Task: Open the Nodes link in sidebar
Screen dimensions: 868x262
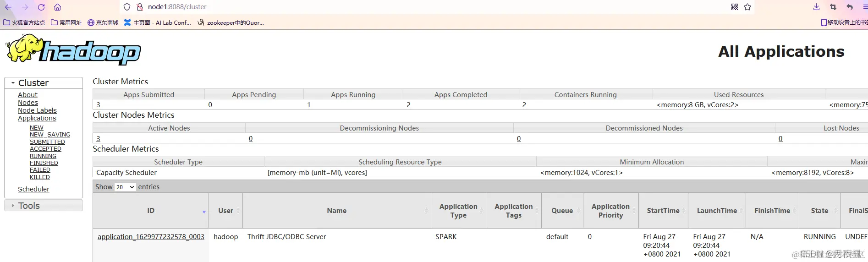Action: click(28, 103)
